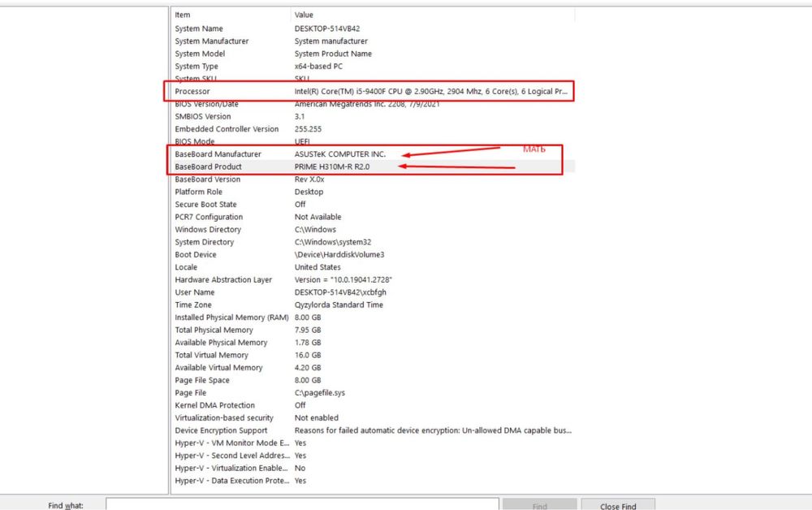
Task: Click the United States locale value
Action: point(317,267)
